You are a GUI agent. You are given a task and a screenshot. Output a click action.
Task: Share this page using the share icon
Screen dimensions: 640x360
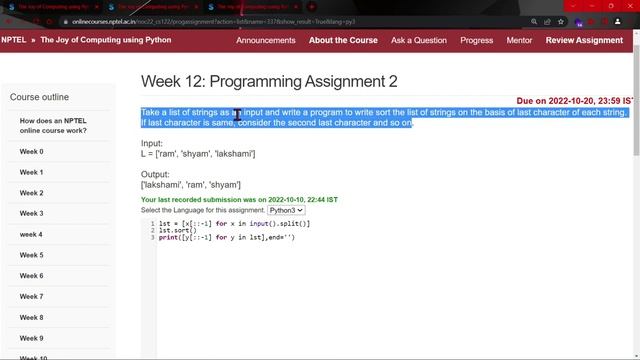[547, 22]
